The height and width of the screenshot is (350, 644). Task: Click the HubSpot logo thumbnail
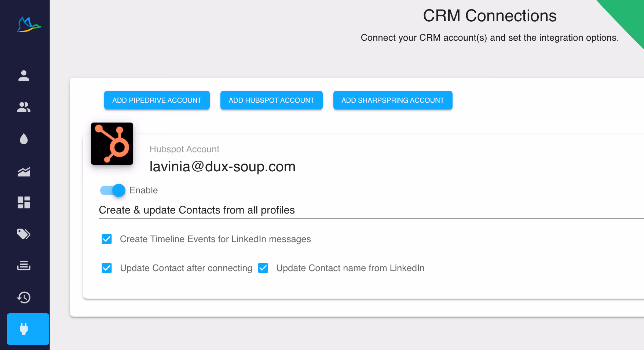(x=112, y=143)
